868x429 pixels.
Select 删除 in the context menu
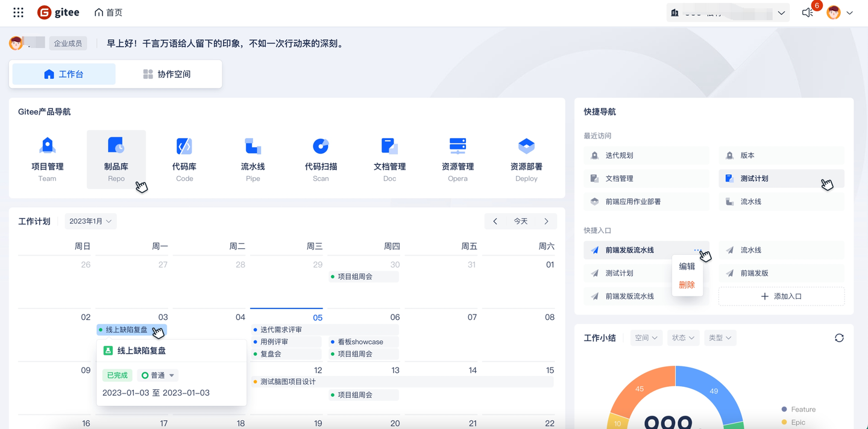click(687, 285)
